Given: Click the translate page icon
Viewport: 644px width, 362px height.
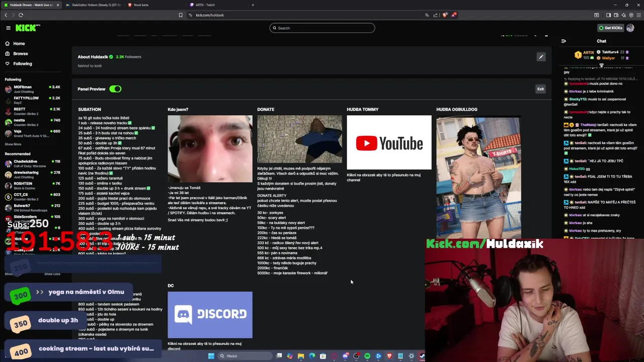Looking at the screenshot, I should (x=427, y=15).
